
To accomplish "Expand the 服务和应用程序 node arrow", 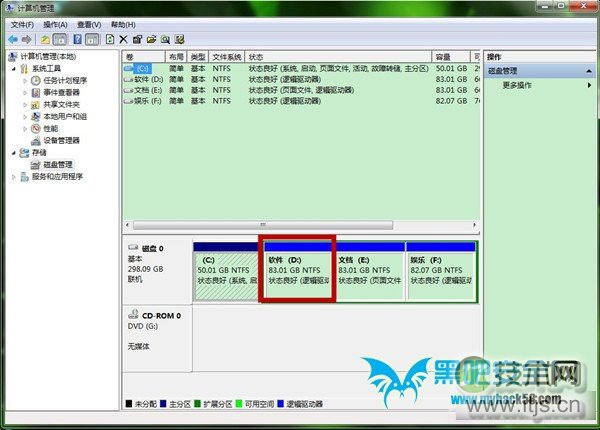I will click(x=14, y=177).
